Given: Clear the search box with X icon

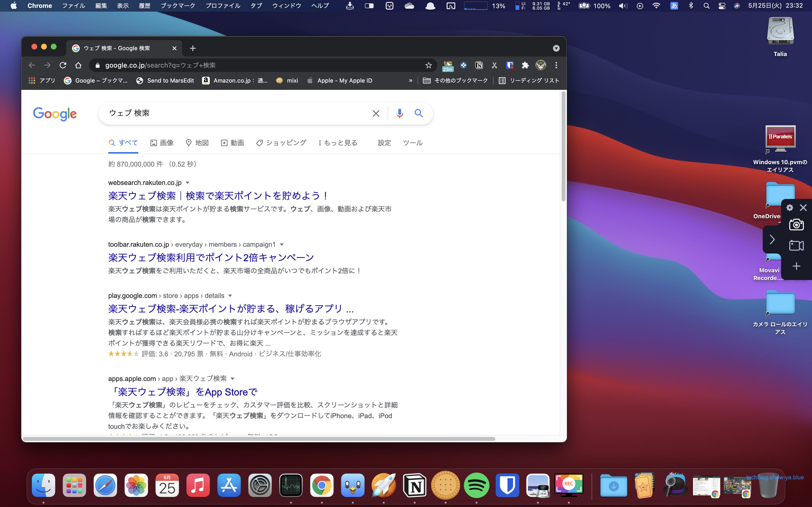Looking at the screenshot, I should (376, 113).
